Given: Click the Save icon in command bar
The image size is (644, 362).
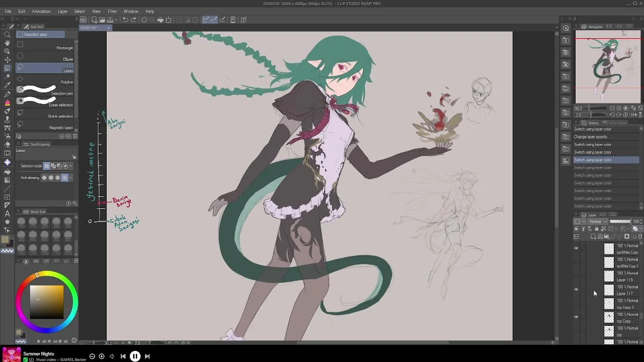Looking at the screenshot, I should coord(110,20).
